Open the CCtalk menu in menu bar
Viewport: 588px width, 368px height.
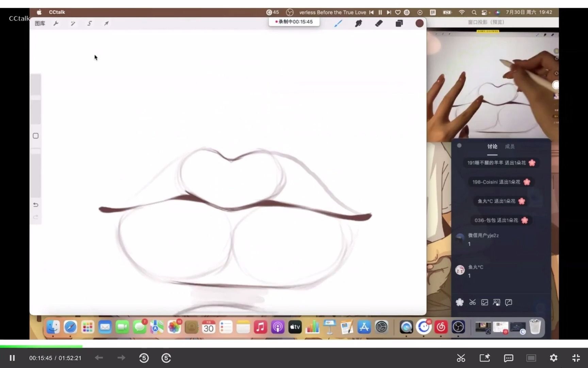tap(57, 12)
